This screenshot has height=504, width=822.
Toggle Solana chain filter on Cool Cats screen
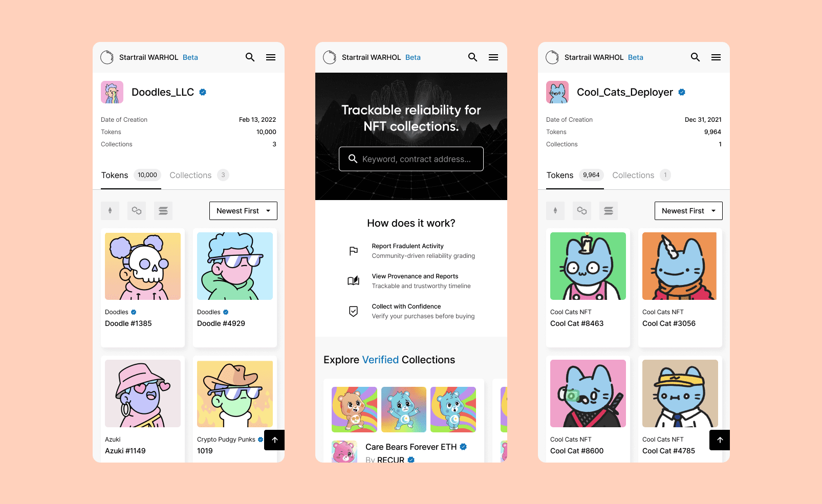(x=609, y=211)
